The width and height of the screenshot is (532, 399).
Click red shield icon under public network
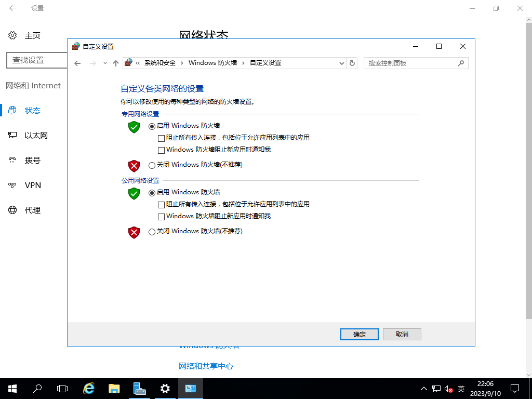[x=134, y=232]
